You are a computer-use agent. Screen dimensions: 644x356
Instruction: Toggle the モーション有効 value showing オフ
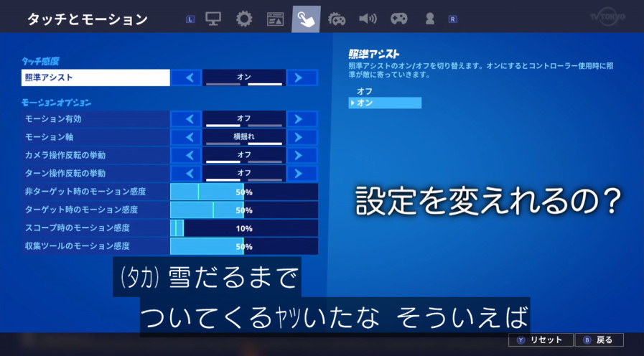click(244, 119)
